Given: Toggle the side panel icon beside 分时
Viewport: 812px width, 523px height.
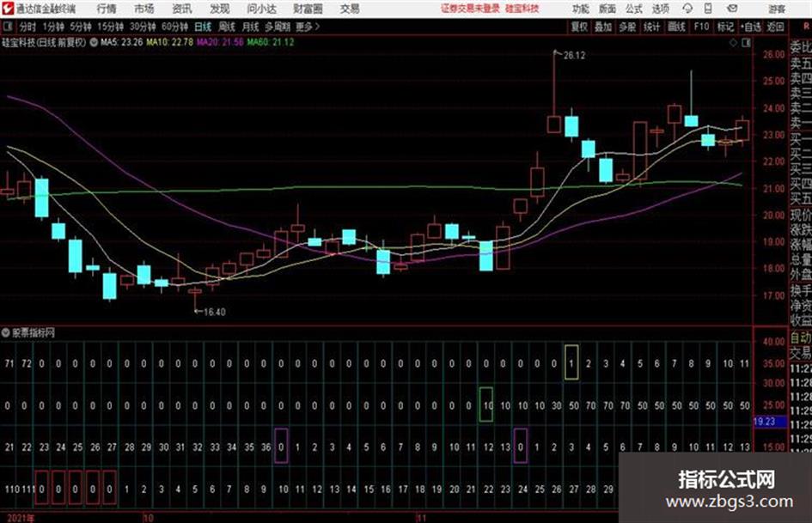Looking at the screenshot, I should tap(8, 27).
